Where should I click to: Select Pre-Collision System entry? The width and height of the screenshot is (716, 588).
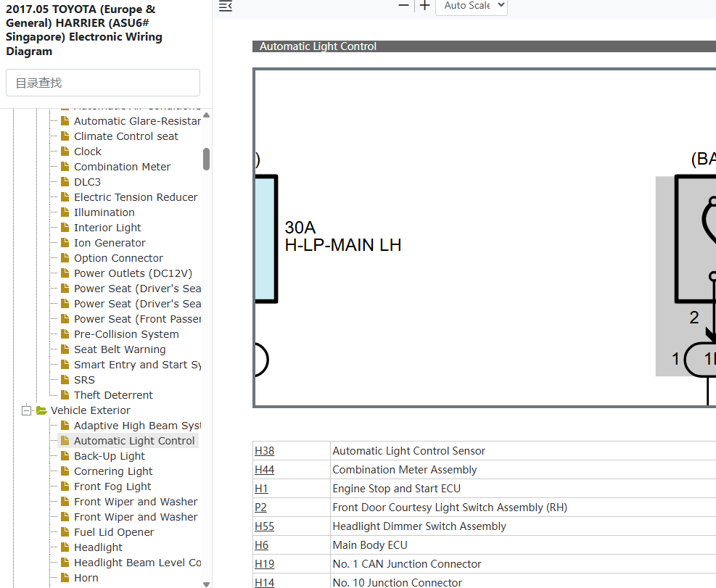click(126, 334)
